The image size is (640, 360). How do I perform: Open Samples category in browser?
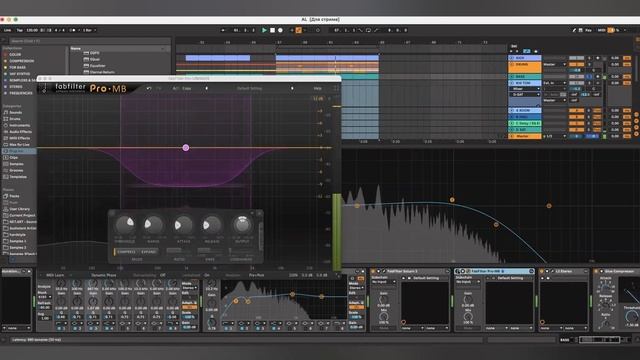16,164
